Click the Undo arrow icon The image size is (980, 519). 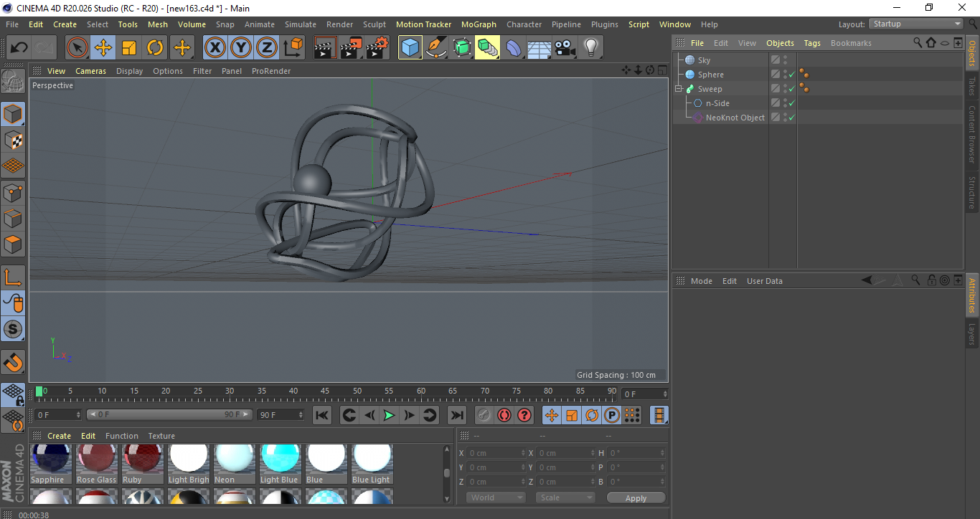[19, 48]
